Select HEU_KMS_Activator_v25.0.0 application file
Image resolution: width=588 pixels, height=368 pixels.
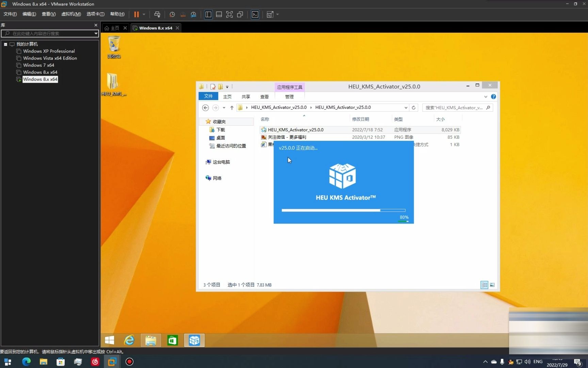[360, 130]
